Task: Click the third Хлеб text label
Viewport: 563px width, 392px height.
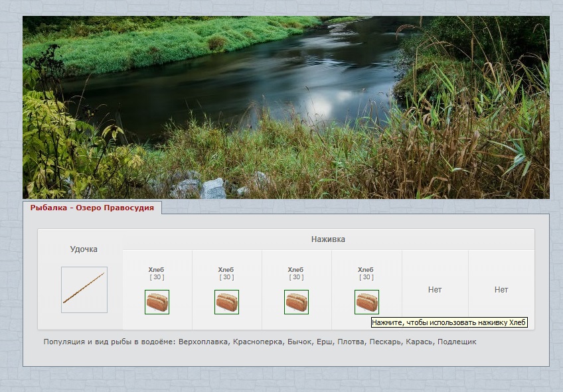Action: point(295,270)
